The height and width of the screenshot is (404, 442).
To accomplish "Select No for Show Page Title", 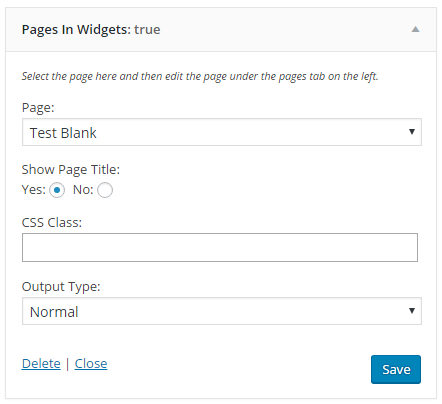I will click(x=105, y=190).
